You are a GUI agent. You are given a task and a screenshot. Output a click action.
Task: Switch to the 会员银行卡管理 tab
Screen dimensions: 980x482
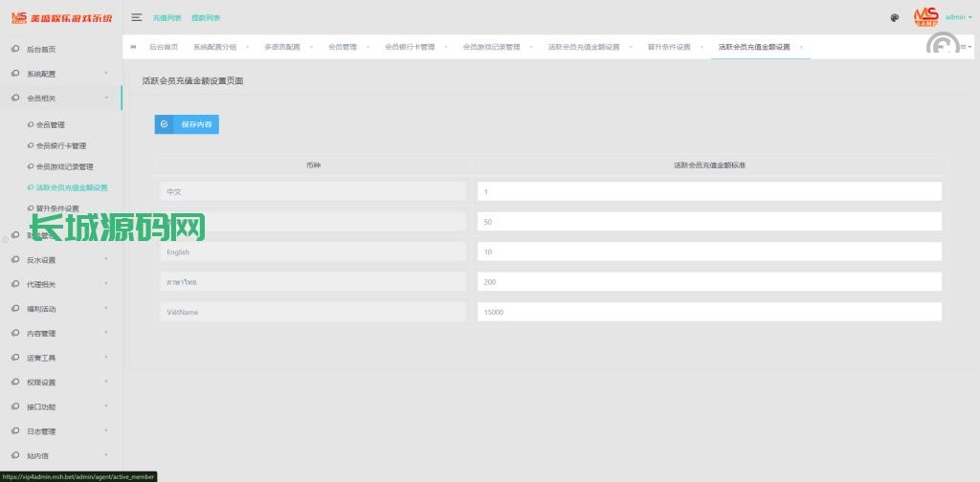click(x=410, y=47)
